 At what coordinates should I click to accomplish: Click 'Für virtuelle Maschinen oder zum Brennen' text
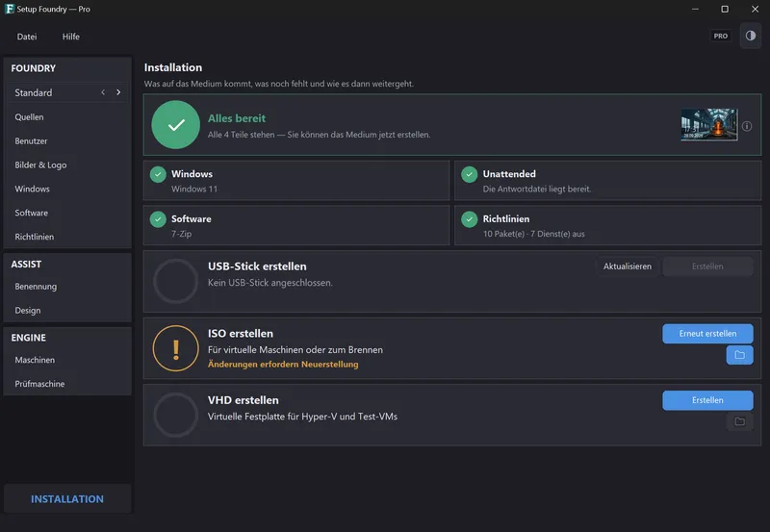pos(295,350)
